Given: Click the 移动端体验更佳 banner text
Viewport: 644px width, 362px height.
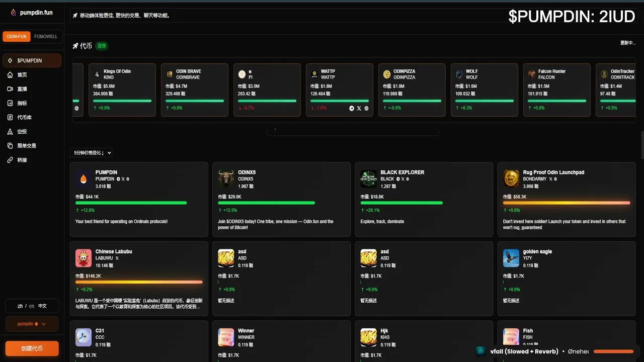Looking at the screenshot, I should coord(125,16).
